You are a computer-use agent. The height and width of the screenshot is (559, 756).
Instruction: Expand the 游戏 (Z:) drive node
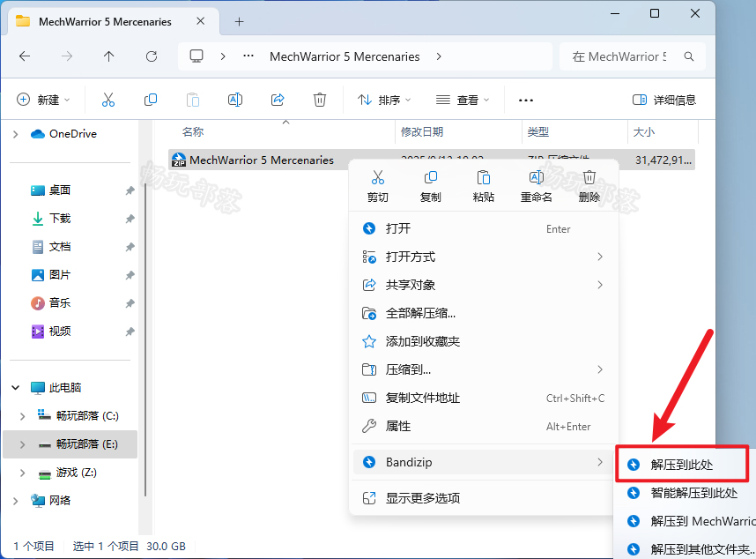click(x=22, y=473)
